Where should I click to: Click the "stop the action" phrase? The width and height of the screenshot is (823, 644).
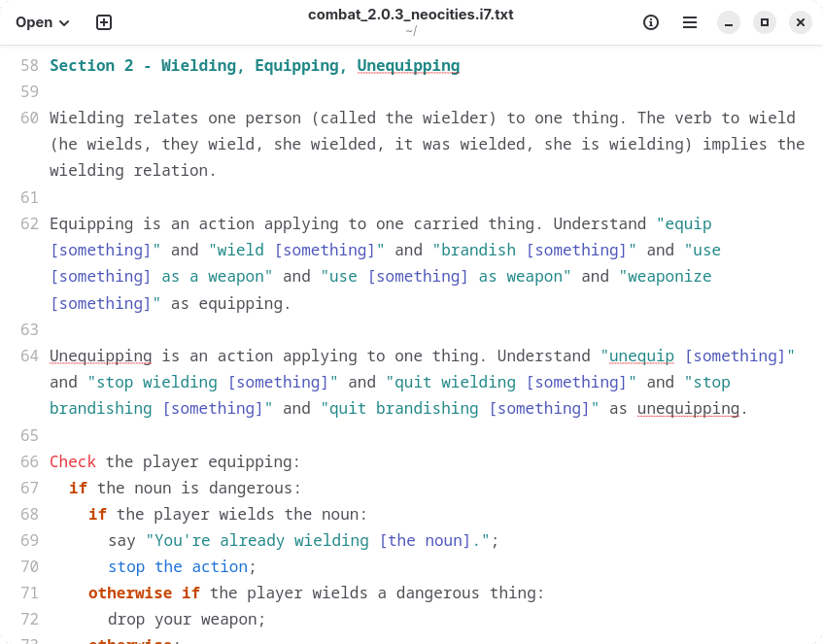tap(178, 567)
